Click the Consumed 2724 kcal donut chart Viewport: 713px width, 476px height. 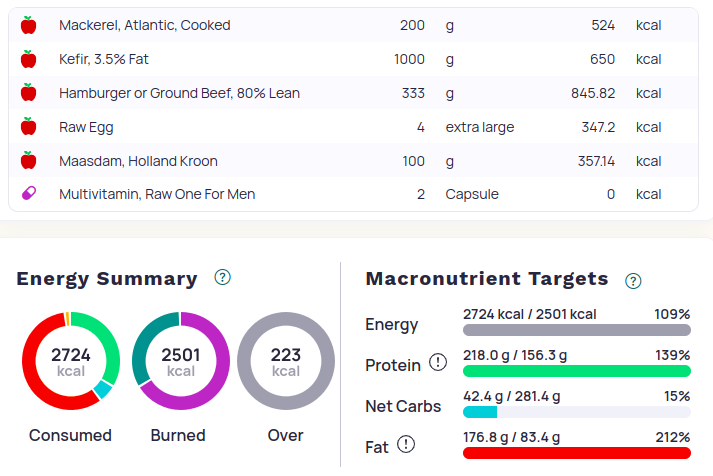(x=71, y=361)
